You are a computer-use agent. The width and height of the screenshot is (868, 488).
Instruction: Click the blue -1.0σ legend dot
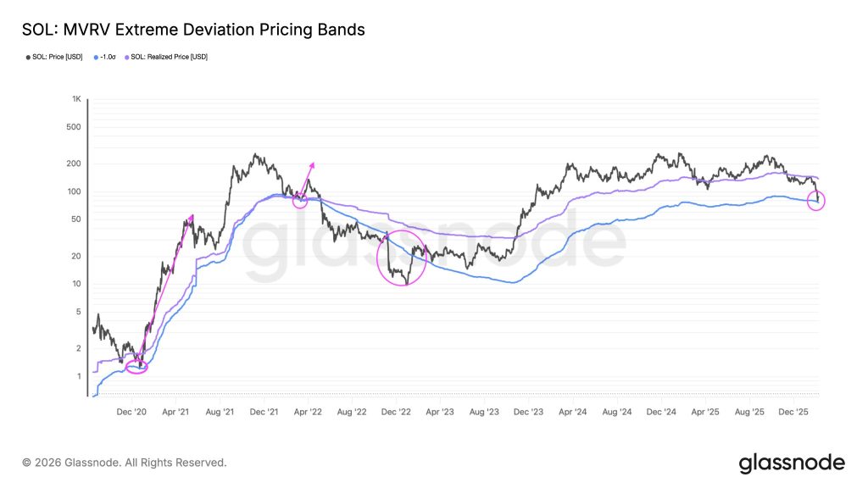93,57
